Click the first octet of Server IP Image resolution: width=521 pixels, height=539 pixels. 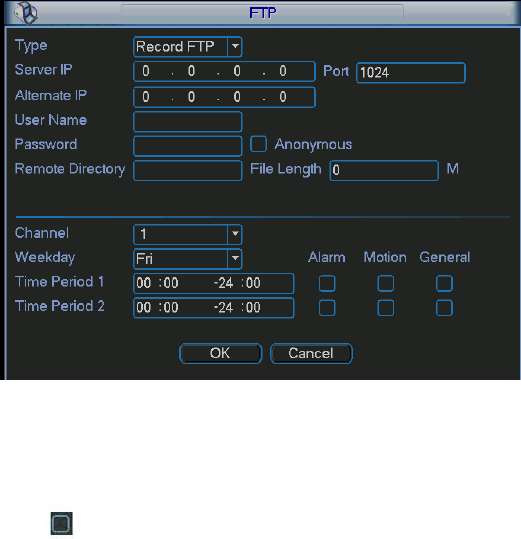(146, 71)
